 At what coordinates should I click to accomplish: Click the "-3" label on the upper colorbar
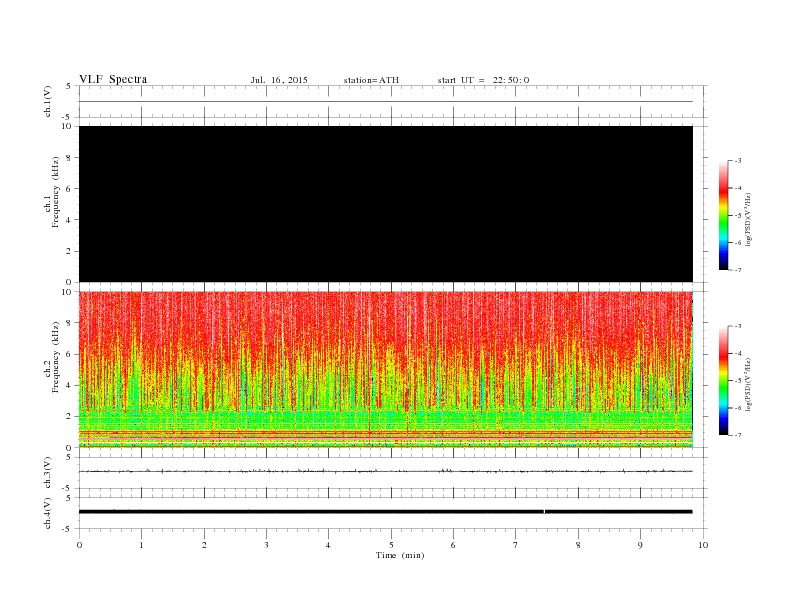pos(737,161)
